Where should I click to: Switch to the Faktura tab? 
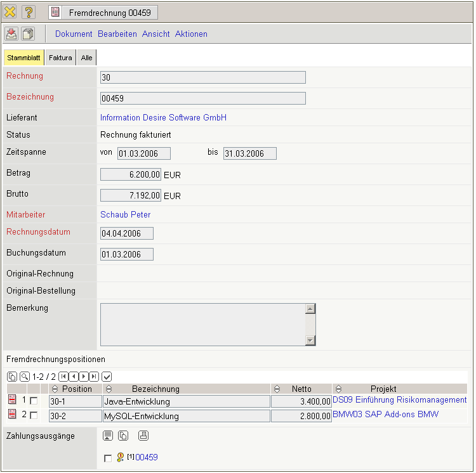60,58
